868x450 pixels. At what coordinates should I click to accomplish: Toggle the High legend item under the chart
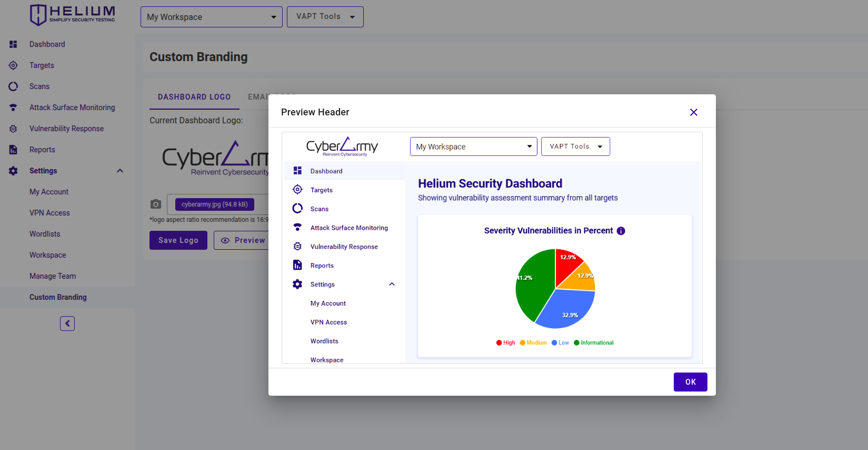point(506,343)
